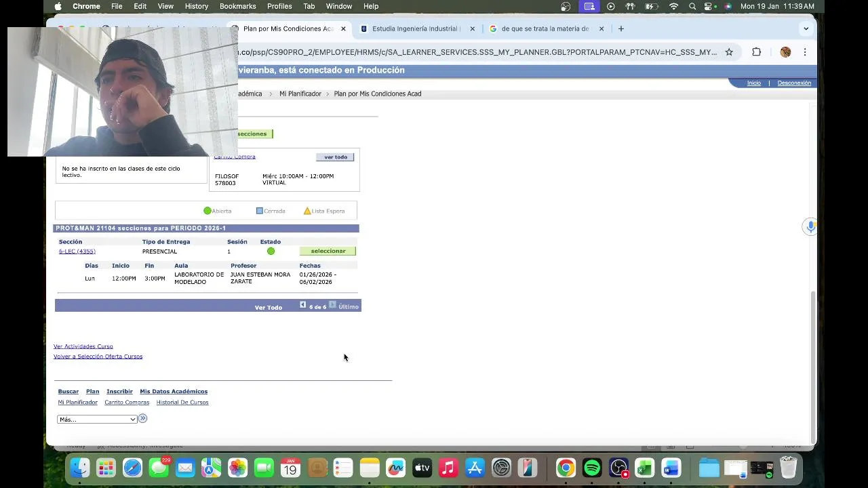Close the Plan por Mis Condiciones tab
Screen dimensions: 868x488
point(343,28)
